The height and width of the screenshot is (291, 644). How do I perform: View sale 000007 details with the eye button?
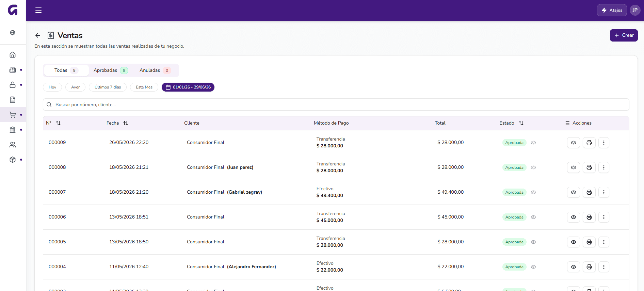pyautogui.click(x=574, y=192)
